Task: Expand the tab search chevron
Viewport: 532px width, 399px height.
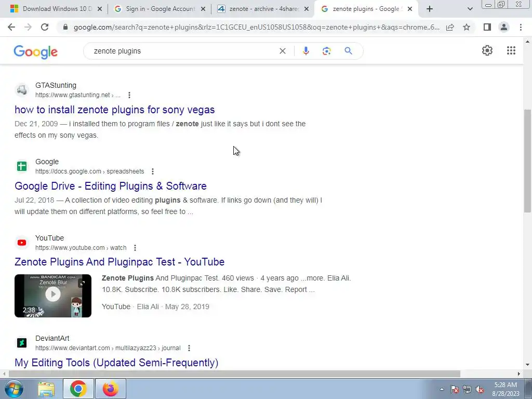Action: click(470, 9)
